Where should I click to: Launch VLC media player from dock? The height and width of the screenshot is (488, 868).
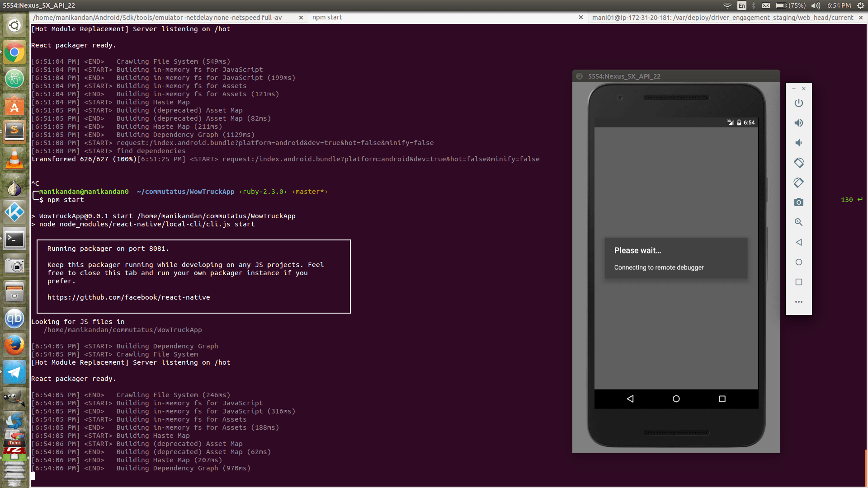(x=14, y=159)
